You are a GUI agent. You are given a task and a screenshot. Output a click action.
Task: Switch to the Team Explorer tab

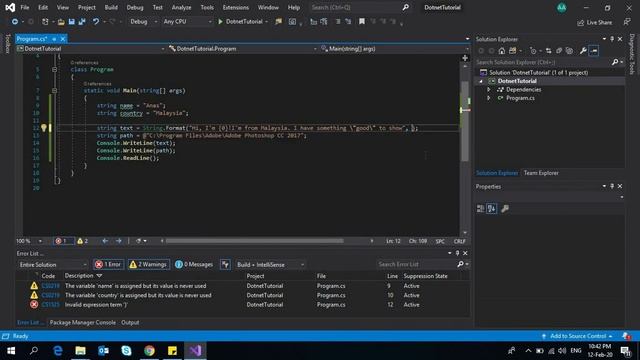point(541,173)
